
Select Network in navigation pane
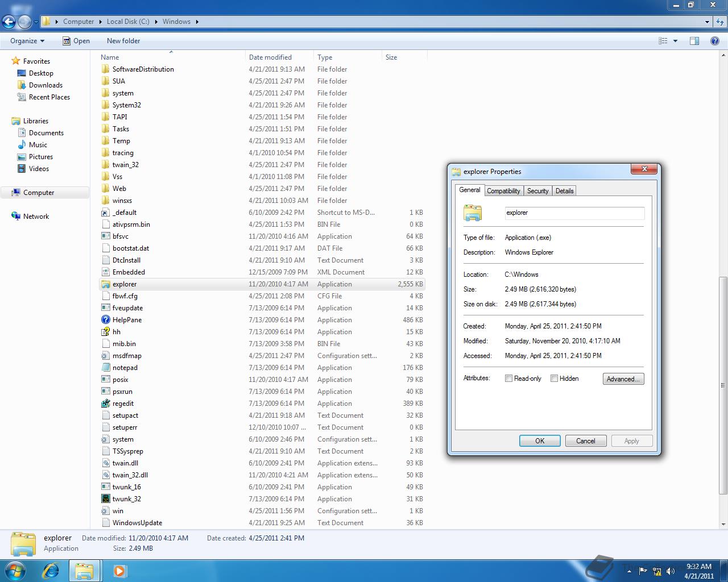coord(36,217)
